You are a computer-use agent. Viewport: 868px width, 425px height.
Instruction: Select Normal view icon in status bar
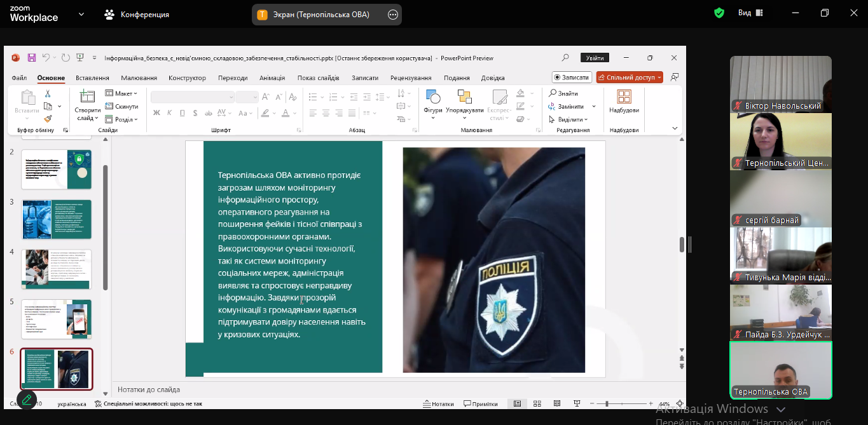[x=517, y=403]
